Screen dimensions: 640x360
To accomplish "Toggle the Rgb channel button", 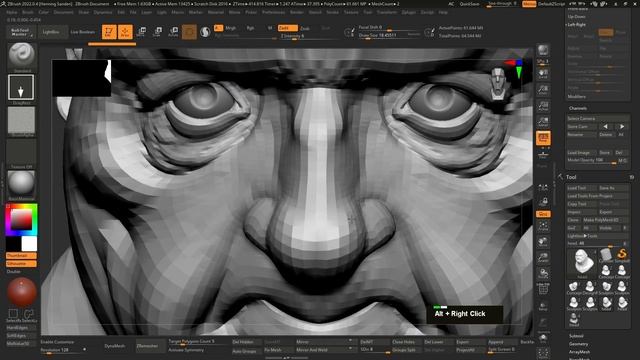I will [250, 28].
